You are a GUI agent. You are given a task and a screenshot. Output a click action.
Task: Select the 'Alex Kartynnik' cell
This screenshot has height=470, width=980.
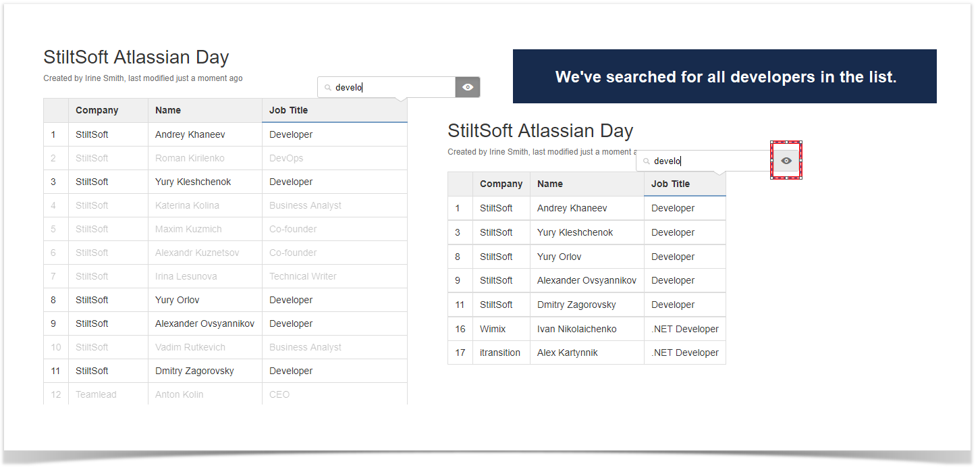point(587,352)
